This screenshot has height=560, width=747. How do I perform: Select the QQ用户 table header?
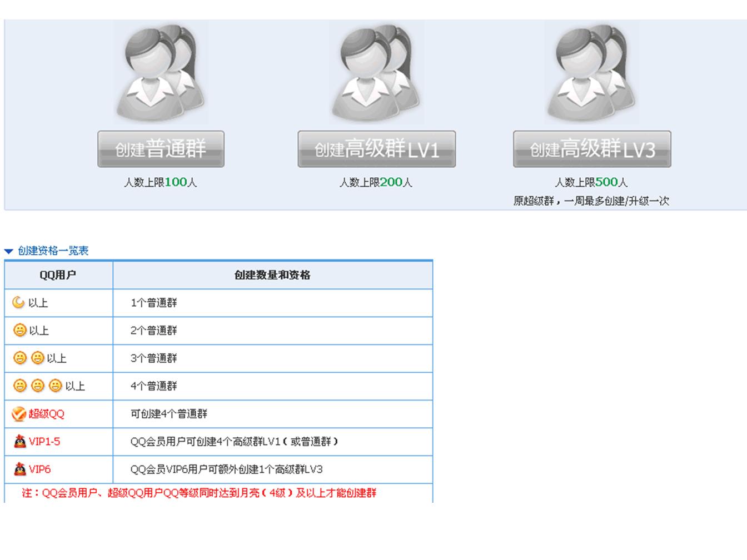58,275
